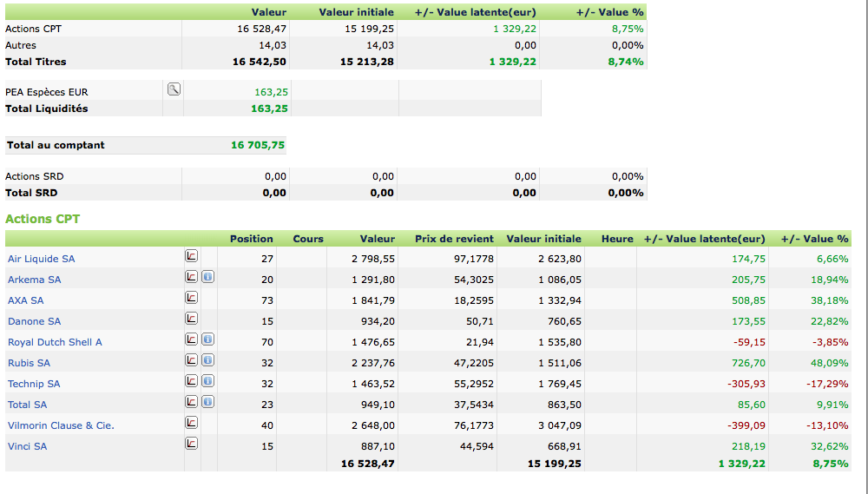Open the Air Liquide SA link
Image resolution: width=868 pixels, height=494 pixels.
coord(41,259)
